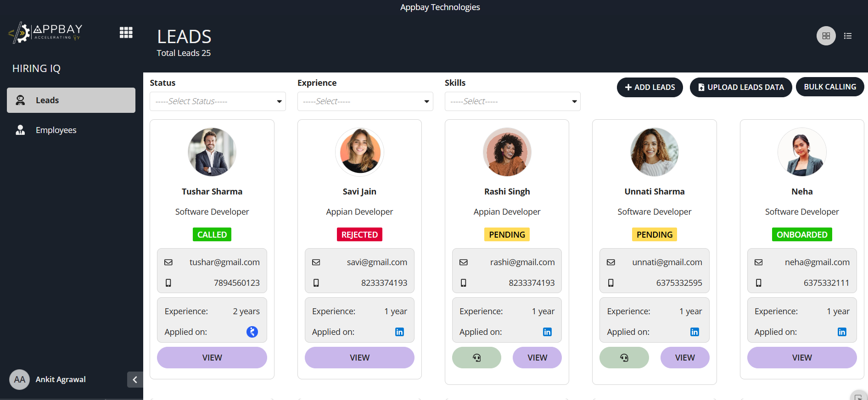
Task: Call Rashi Singh via headset icon
Action: pos(476,357)
